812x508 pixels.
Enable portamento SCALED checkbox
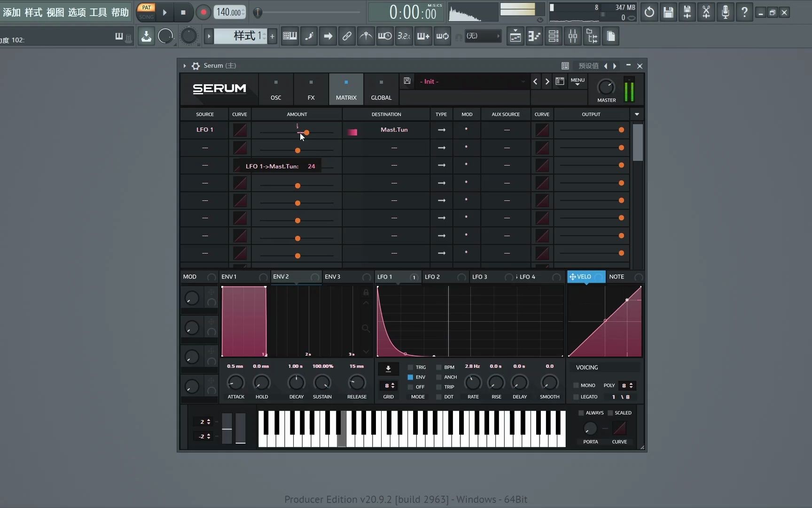610,413
